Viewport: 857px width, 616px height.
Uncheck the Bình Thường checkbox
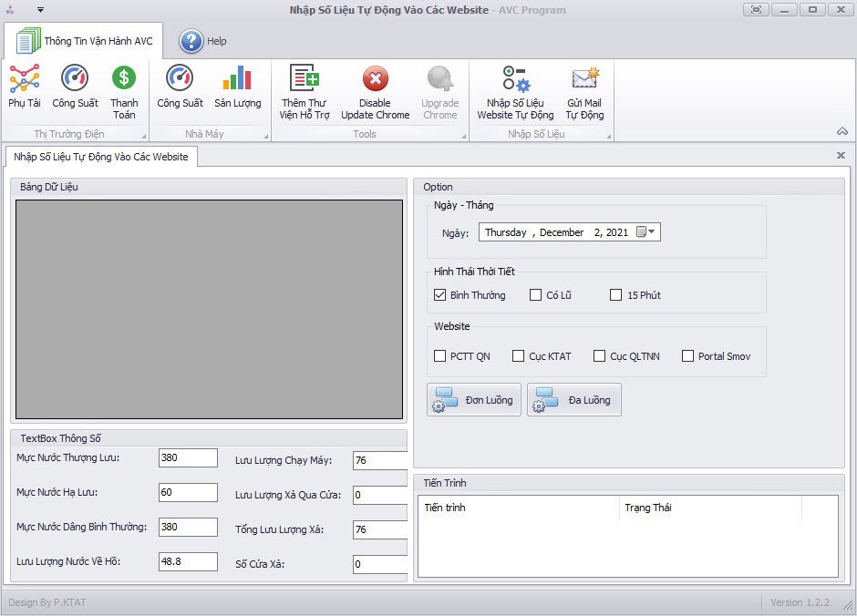(x=441, y=295)
